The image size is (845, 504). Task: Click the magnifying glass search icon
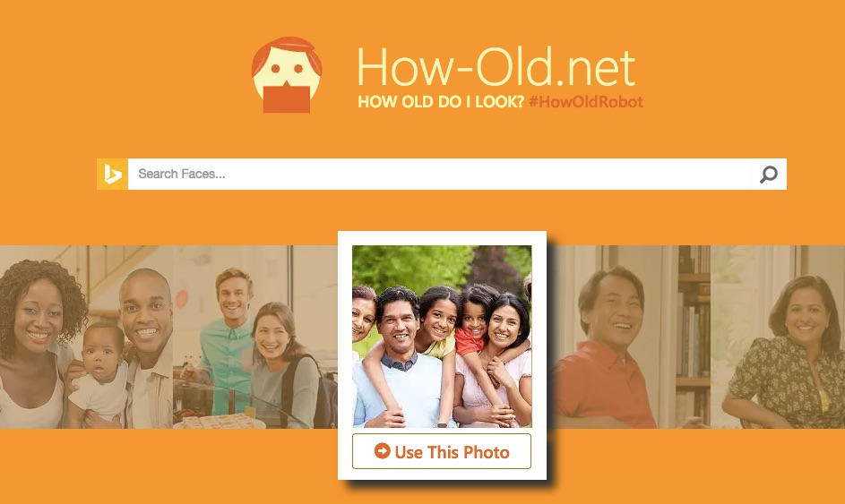tap(769, 174)
